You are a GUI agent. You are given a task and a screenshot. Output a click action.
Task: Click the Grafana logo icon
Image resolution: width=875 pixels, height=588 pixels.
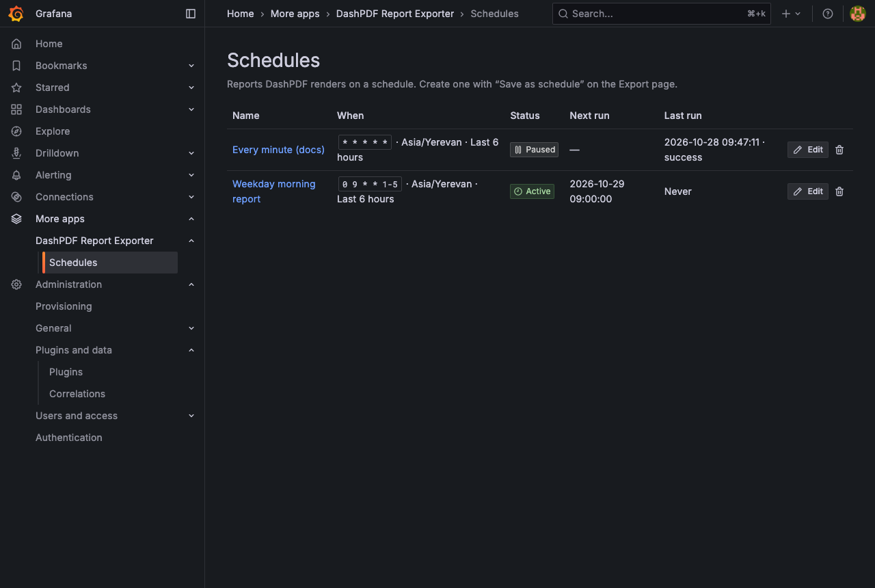(16, 14)
